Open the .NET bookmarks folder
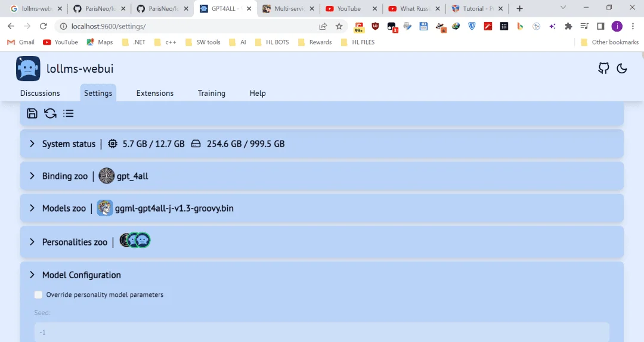The height and width of the screenshot is (342, 644). click(x=134, y=42)
